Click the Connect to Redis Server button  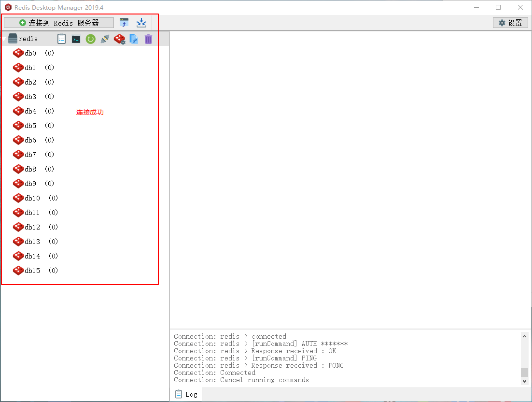59,23
